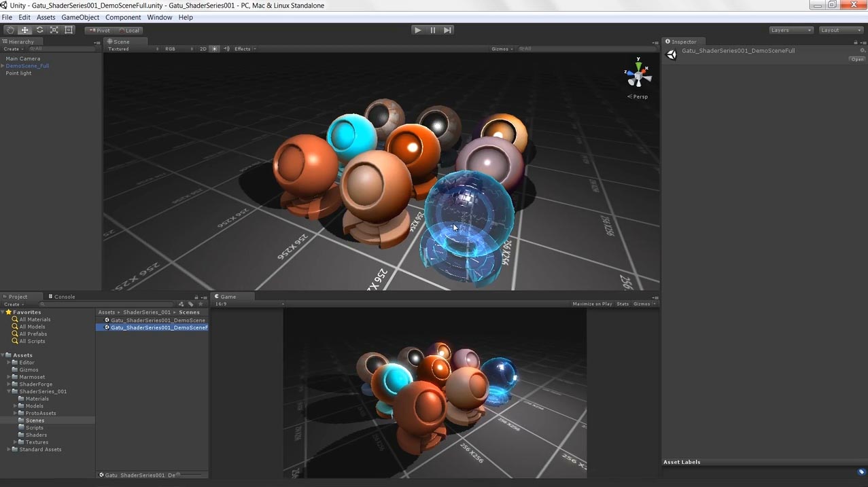Viewport: 868px width, 487px height.
Task: Open the Layers dropdown
Action: [x=791, y=30]
